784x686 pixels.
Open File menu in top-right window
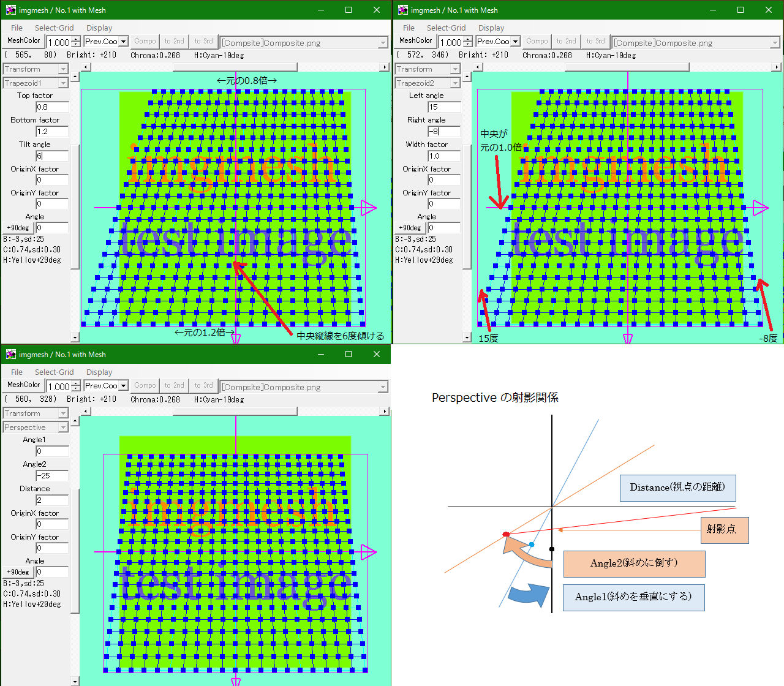pos(409,28)
